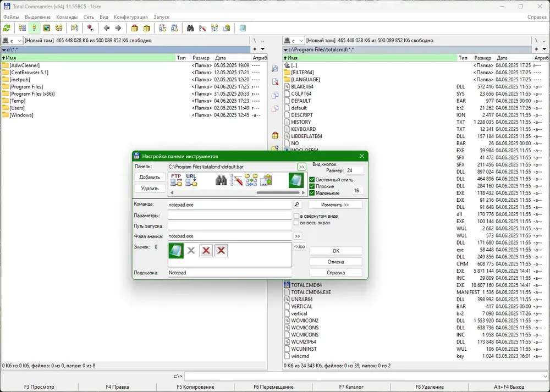The height and width of the screenshot is (392, 550).
Task: Select FTP connect icon in dialog preview strip
Action: tap(176, 180)
